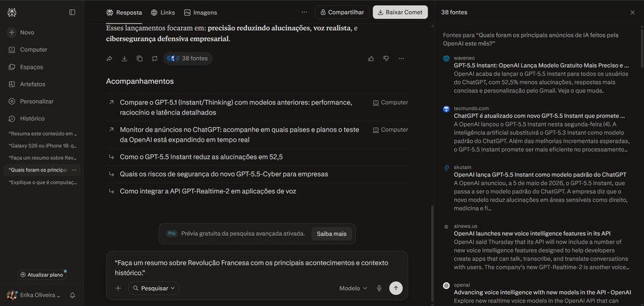Open openai Advancing voice intelligence source

coord(542,292)
